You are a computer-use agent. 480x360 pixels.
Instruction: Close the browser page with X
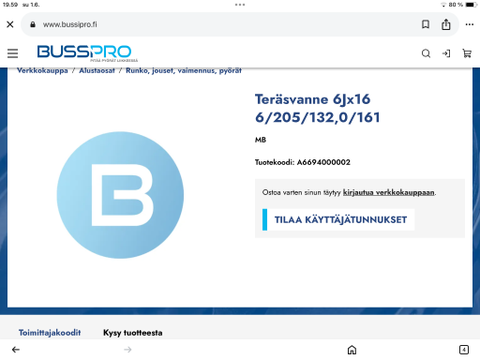pyautogui.click(x=10, y=24)
